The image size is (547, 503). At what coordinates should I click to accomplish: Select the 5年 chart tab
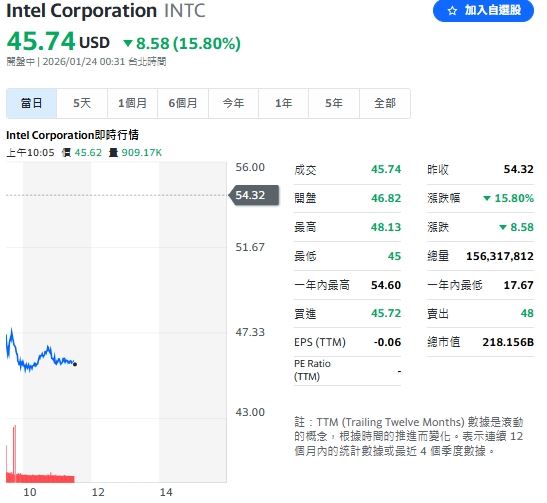pyautogui.click(x=334, y=103)
